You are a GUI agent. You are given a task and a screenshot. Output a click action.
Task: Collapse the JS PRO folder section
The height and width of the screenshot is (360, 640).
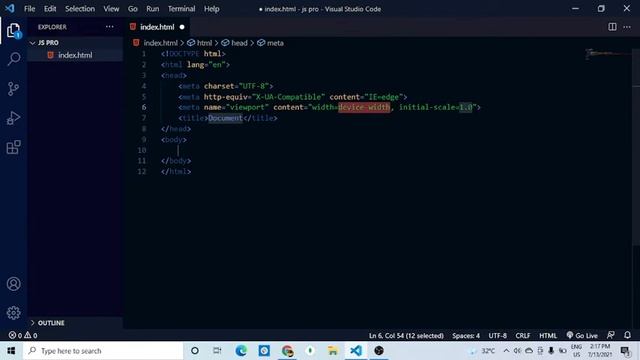pyautogui.click(x=32, y=43)
